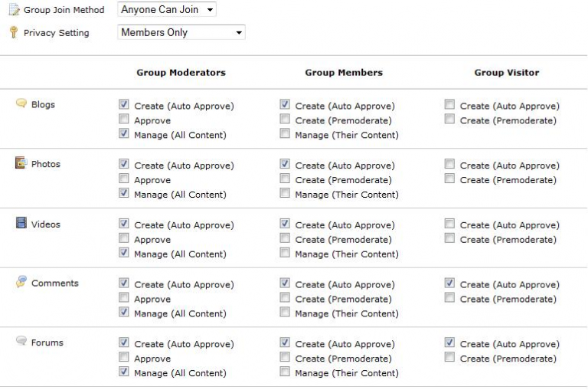Click the Group Join Method label

point(64,10)
